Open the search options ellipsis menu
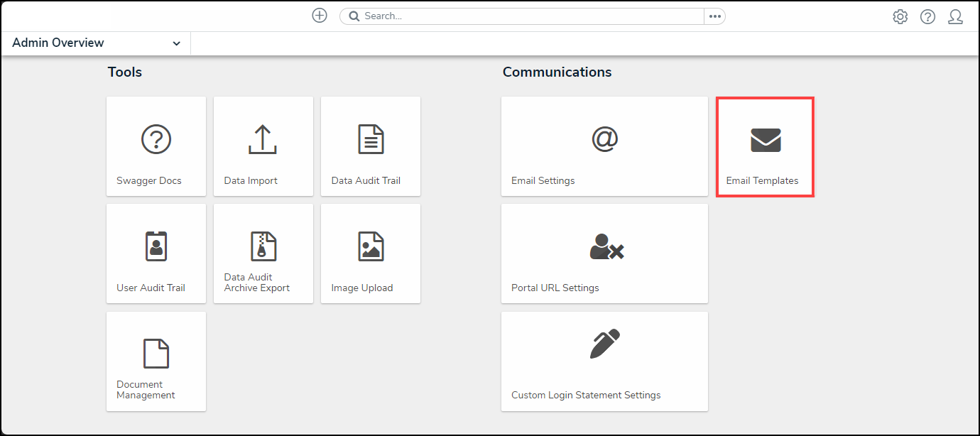The width and height of the screenshot is (980, 436). [714, 16]
